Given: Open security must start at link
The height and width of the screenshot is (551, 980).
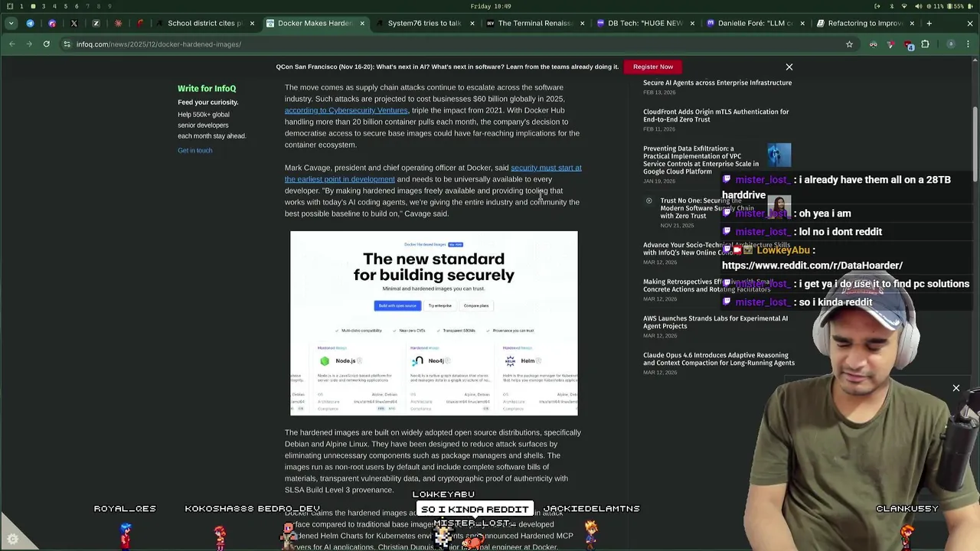Looking at the screenshot, I should click(433, 173).
